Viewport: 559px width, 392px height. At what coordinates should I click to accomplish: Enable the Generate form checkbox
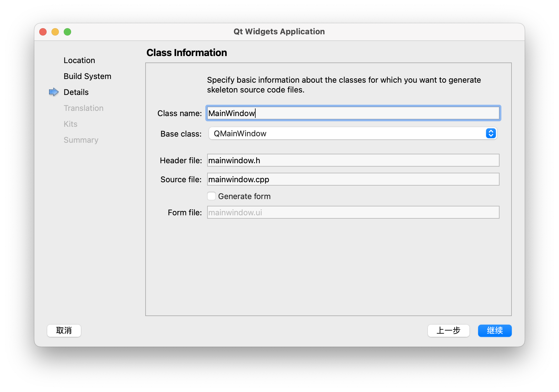pyautogui.click(x=211, y=196)
